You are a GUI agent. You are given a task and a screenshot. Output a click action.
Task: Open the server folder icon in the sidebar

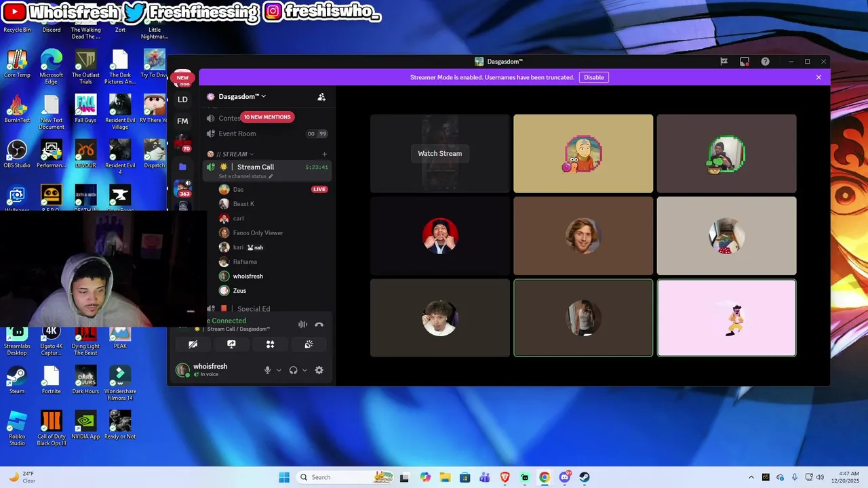coord(182,166)
